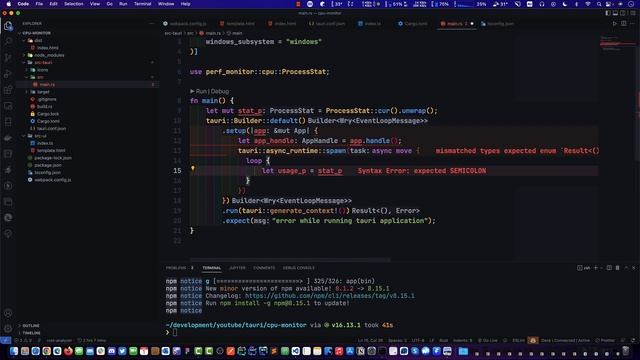Open the macOS Spotlight search icon
This screenshot has width=640, height=360.
[x=599, y=4]
